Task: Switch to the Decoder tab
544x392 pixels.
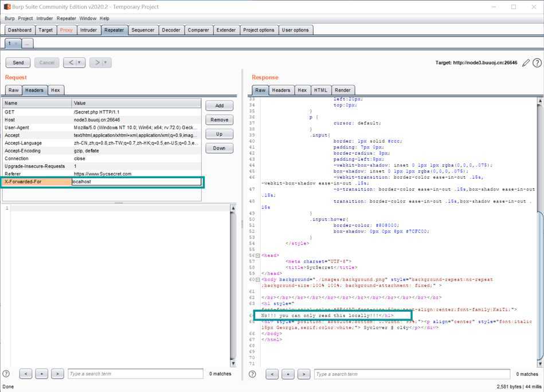Action: click(171, 30)
